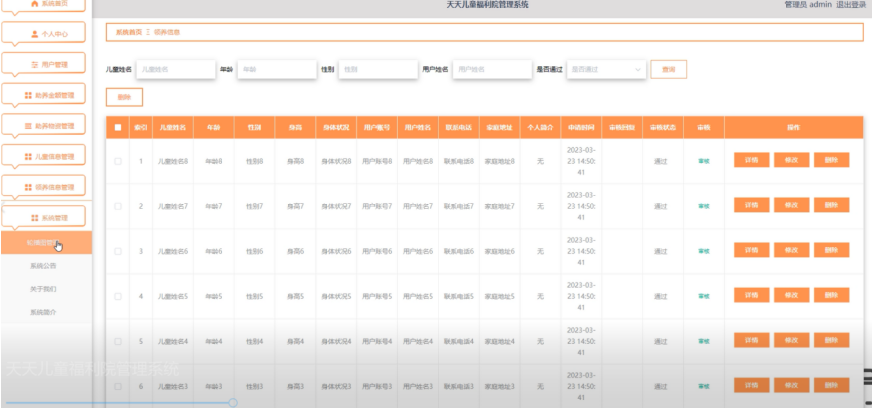Open 个人中心 in the sidebar
This screenshot has width=872, height=408.
click(x=43, y=33)
